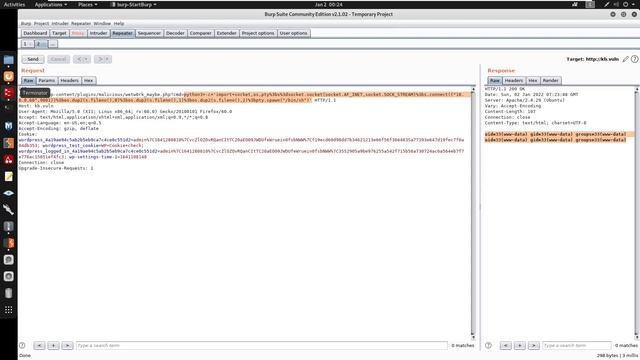The width and height of the screenshot is (640, 360).
Task: Switch to the Sequencer tab
Action: pos(149,33)
